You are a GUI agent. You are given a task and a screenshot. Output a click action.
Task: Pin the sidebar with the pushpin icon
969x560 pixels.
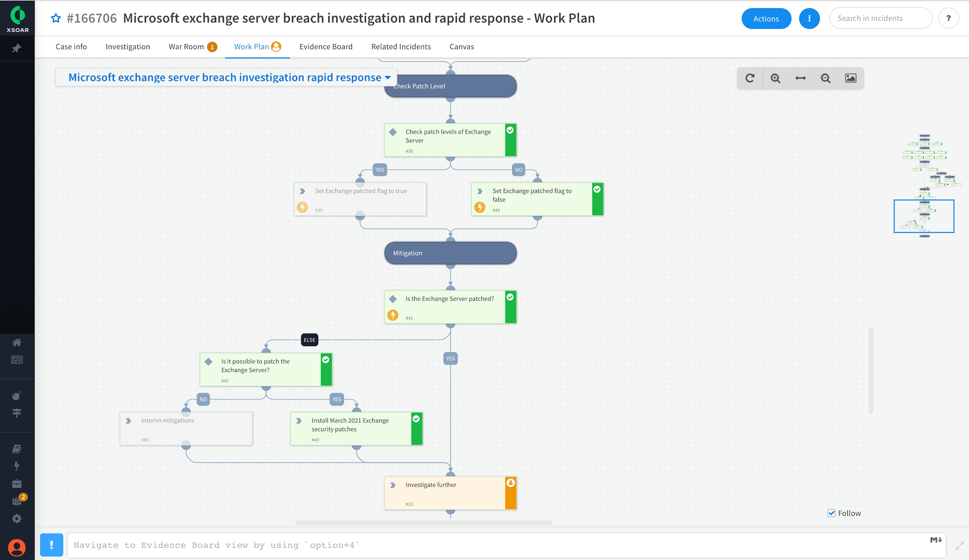(16, 48)
